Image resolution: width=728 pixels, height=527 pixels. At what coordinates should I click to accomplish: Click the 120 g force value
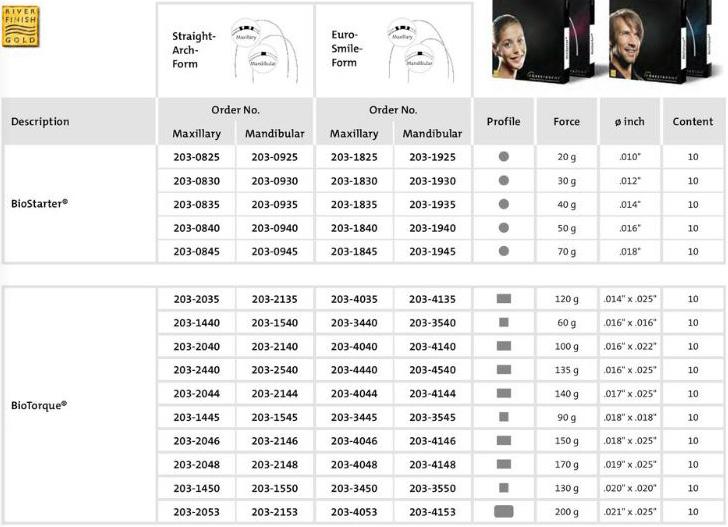pyautogui.click(x=566, y=299)
